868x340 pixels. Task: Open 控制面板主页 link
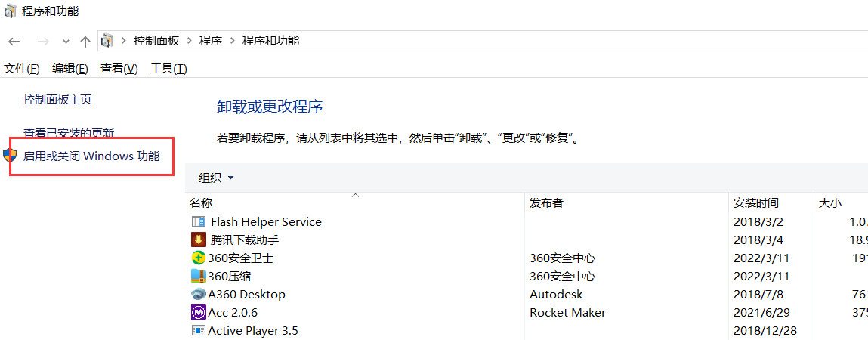point(57,100)
